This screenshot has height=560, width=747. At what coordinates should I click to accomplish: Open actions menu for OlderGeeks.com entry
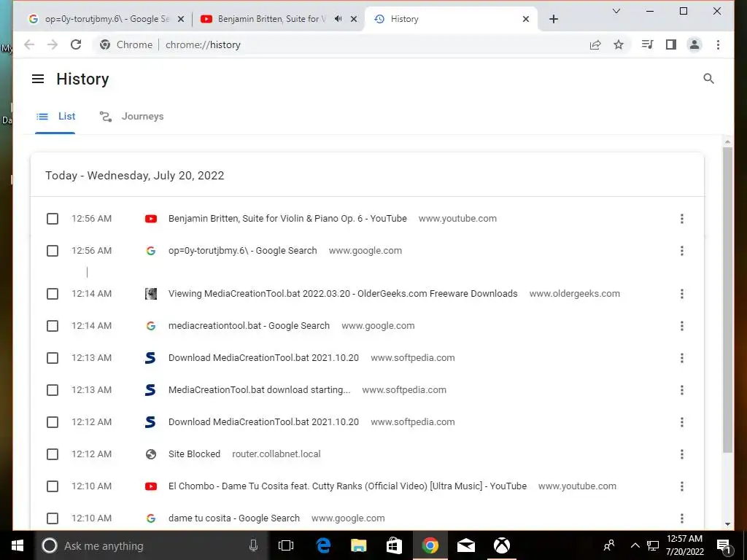(x=682, y=294)
